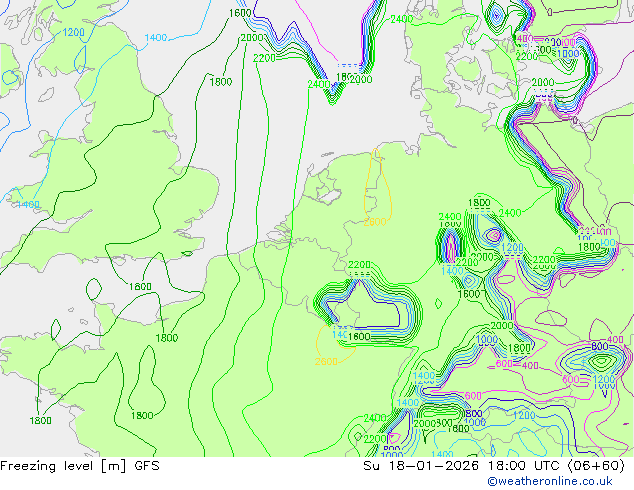Click the 1400 label near southwest Wales
This screenshot has height=490, width=634.
coord(28,205)
